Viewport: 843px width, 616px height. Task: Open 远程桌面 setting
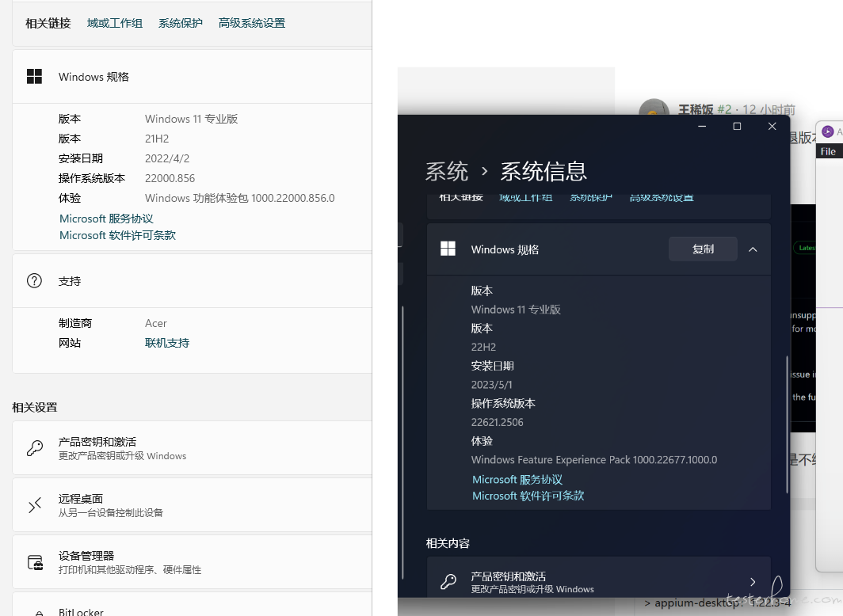click(192, 505)
